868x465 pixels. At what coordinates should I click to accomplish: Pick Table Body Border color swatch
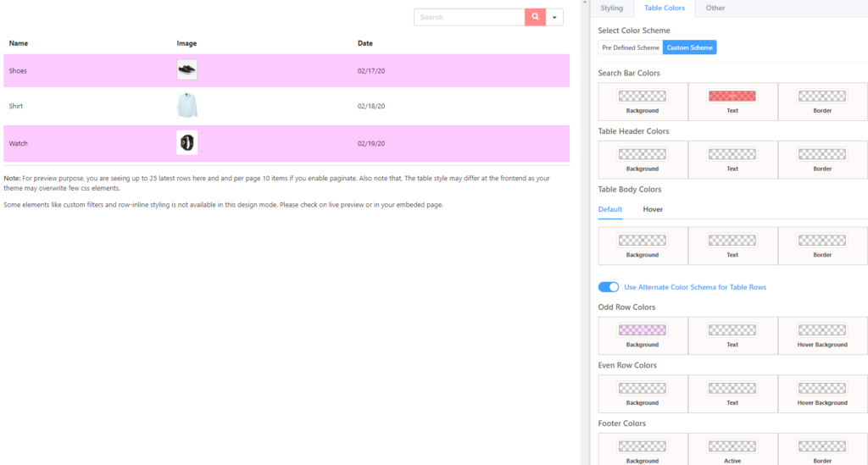822,241
